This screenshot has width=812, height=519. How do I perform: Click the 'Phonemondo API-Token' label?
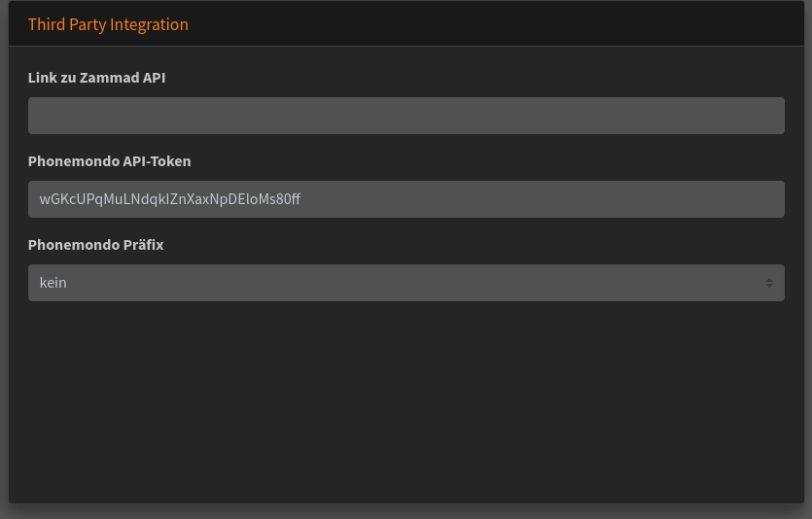pyautogui.click(x=109, y=161)
